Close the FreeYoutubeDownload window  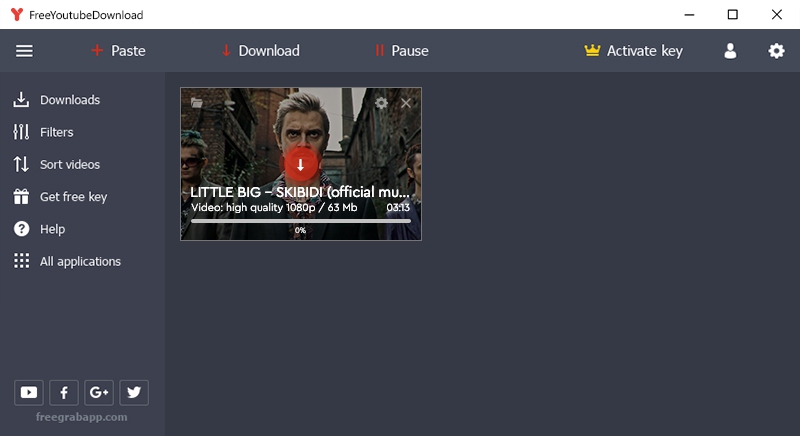(777, 14)
